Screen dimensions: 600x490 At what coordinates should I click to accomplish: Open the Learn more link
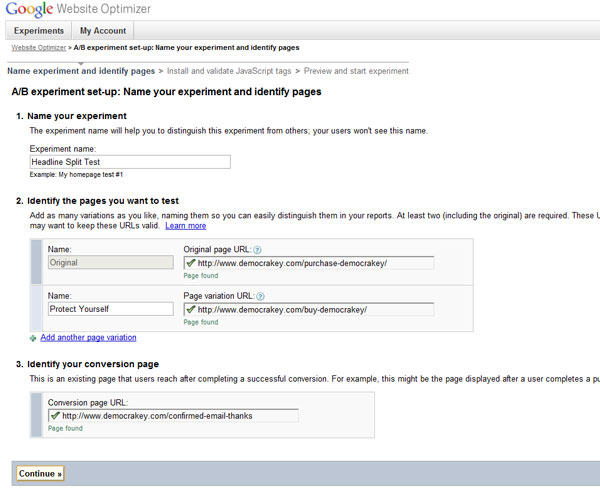tap(186, 226)
